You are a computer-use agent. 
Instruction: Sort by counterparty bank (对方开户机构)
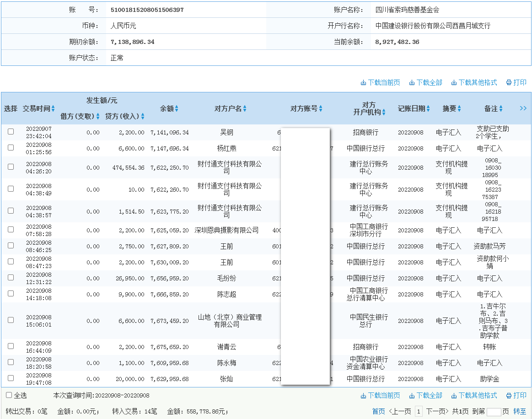[384, 113]
